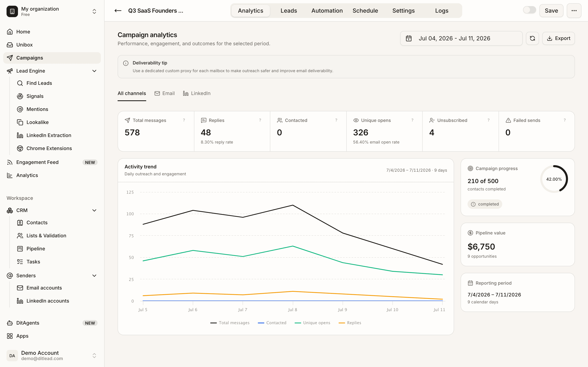588x367 pixels.
Task: Click the Failed sends help question mark
Action: pos(565,120)
